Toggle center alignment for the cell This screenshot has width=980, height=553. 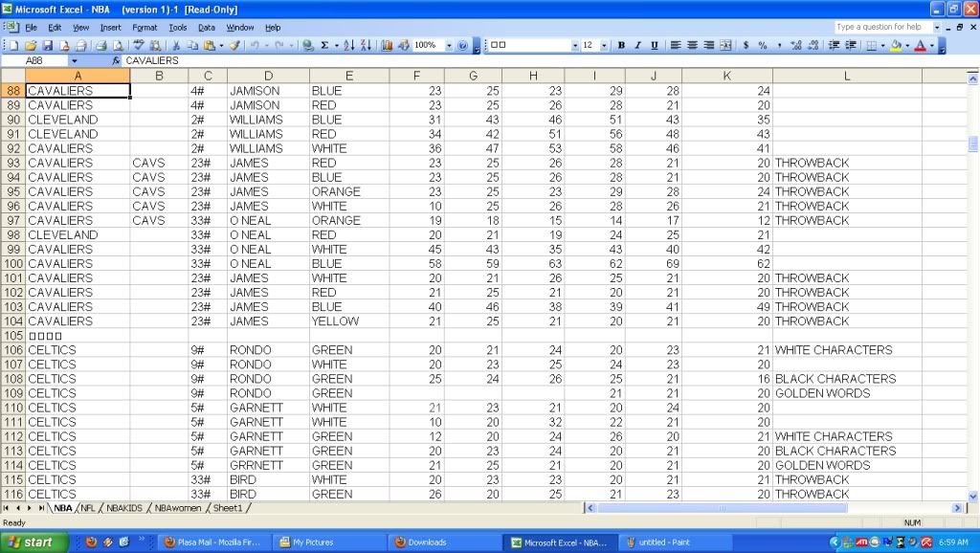692,45
